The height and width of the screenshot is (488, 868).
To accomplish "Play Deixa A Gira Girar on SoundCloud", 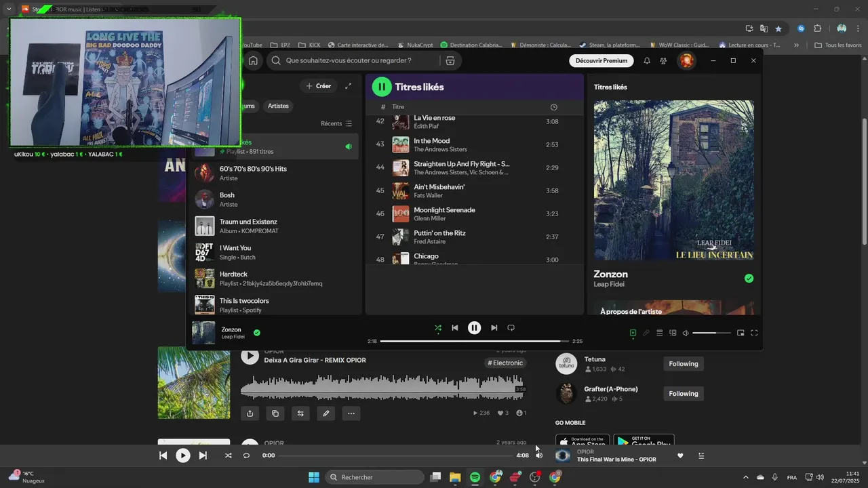I will [250, 356].
